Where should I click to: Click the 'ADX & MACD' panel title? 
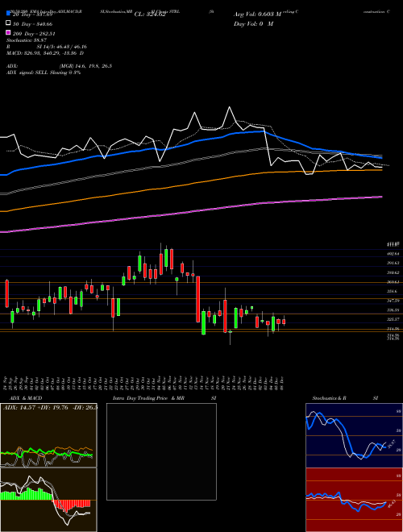[x=26, y=398]
